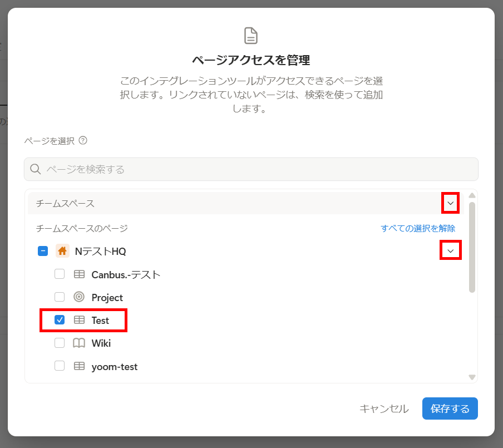Click the help icon beside ページを選択

(x=83, y=141)
